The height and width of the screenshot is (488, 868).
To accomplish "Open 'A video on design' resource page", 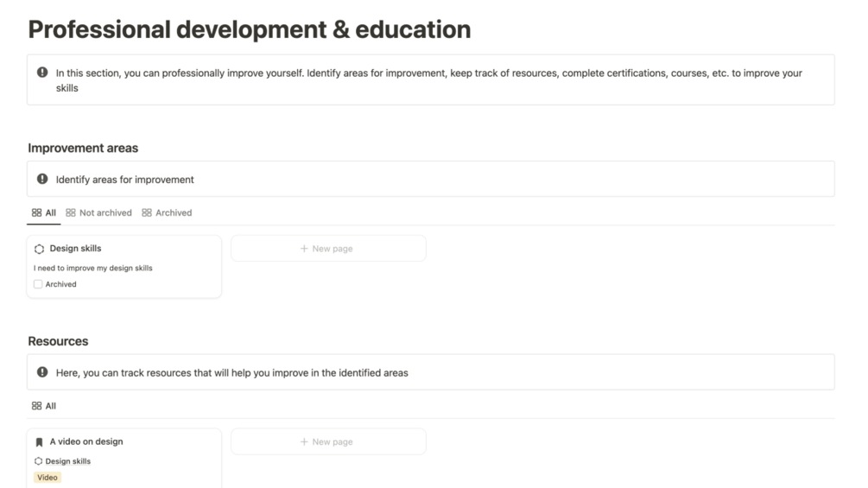I will point(86,442).
